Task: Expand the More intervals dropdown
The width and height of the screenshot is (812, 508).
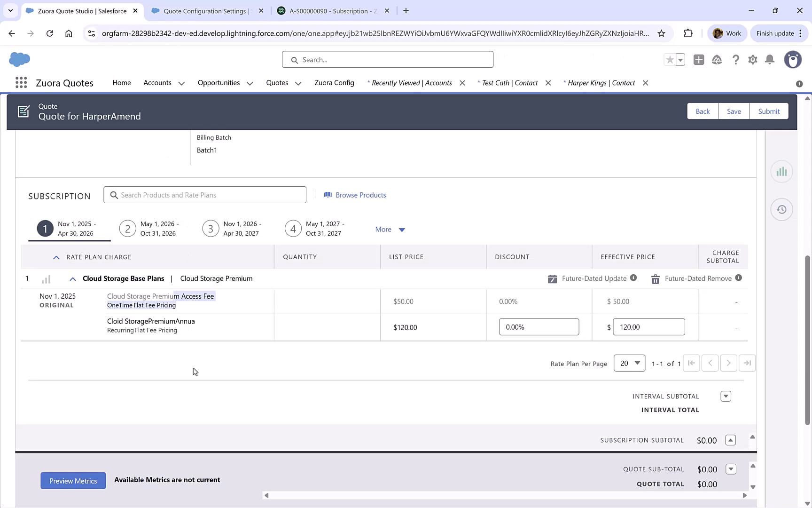Action: [x=390, y=230]
